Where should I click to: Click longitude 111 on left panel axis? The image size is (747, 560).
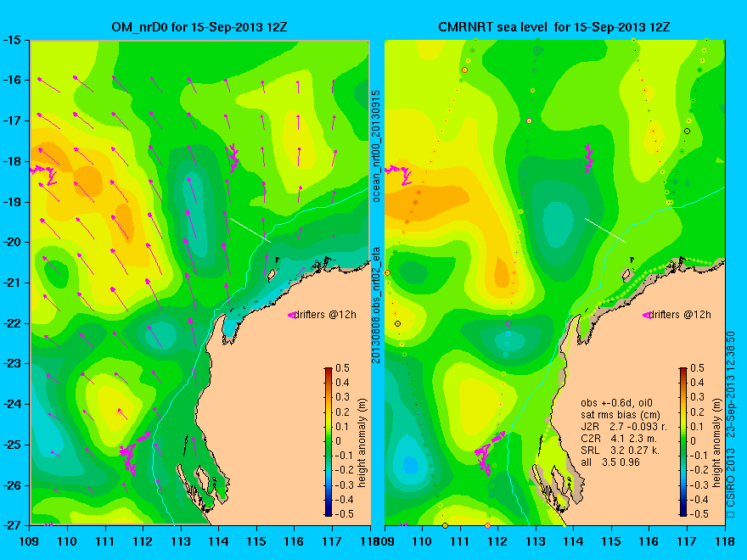coord(104,541)
